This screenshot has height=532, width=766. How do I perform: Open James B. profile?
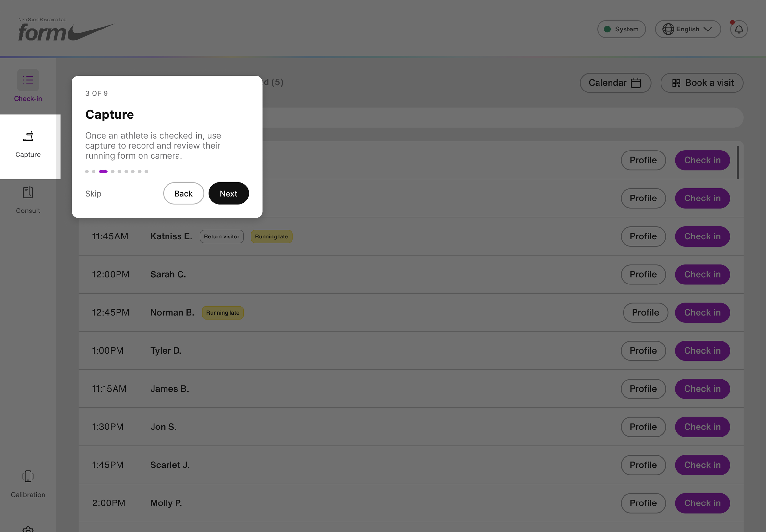(643, 389)
